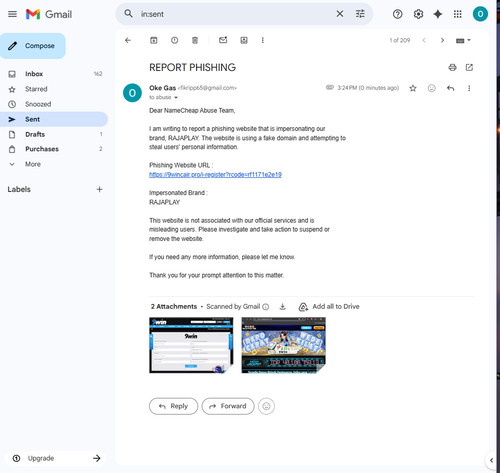Click the Compose button
Screen dimensions: 500x473
point(33,46)
